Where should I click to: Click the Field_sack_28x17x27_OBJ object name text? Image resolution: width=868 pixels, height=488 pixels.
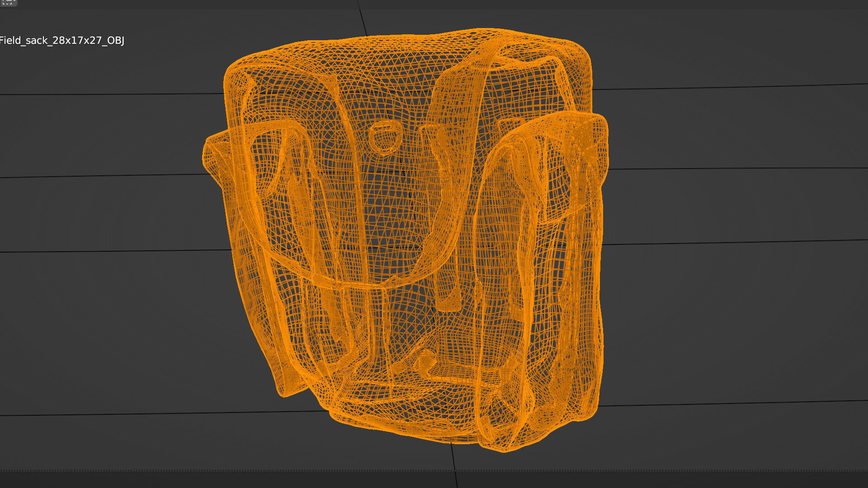(x=62, y=41)
